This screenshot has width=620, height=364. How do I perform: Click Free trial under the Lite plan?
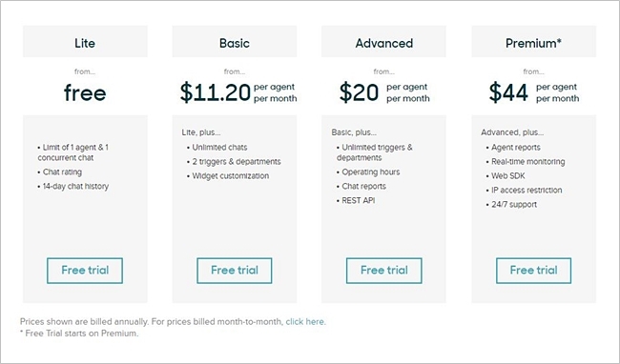pyautogui.click(x=85, y=271)
